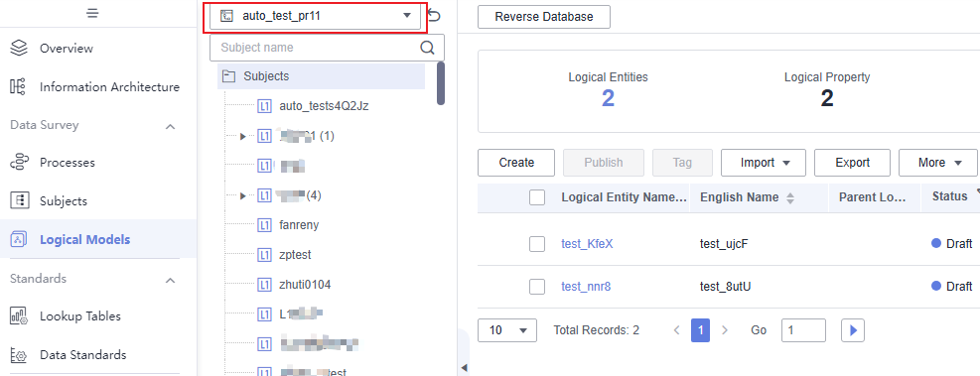Click the L1 icon next to fanreny
Image resolution: width=980 pixels, height=376 pixels.
[264, 225]
